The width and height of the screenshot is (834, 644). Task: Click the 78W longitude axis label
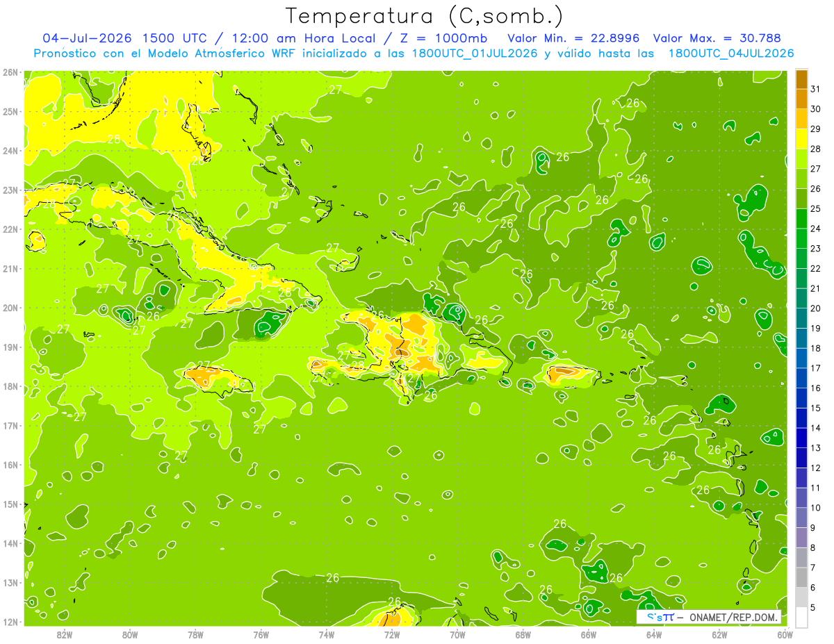pyautogui.click(x=195, y=634)
